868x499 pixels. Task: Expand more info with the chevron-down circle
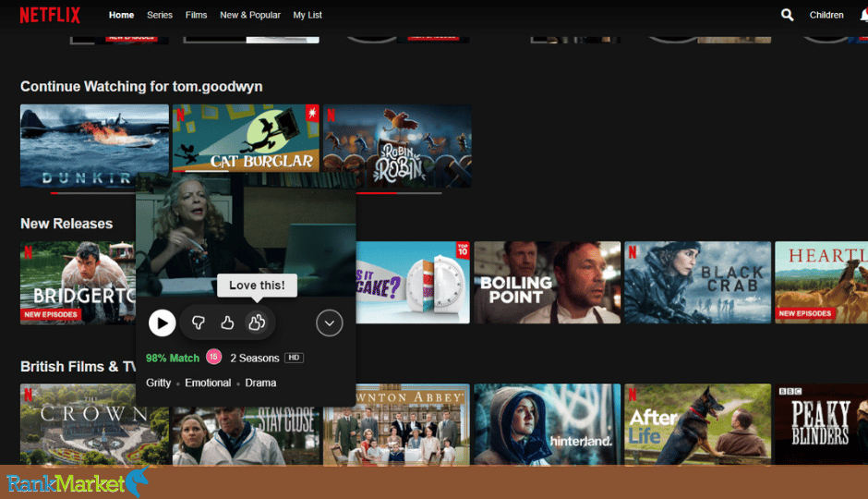click(330, 323)
